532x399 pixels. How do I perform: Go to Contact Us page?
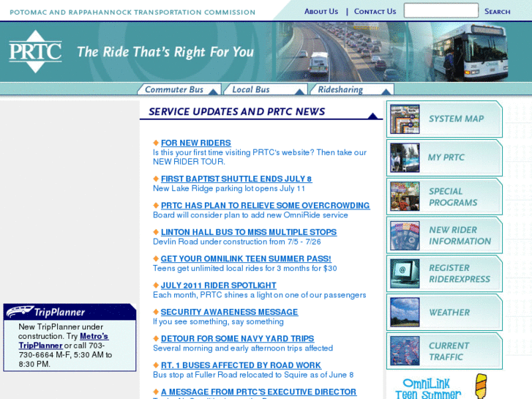(375, 11)
